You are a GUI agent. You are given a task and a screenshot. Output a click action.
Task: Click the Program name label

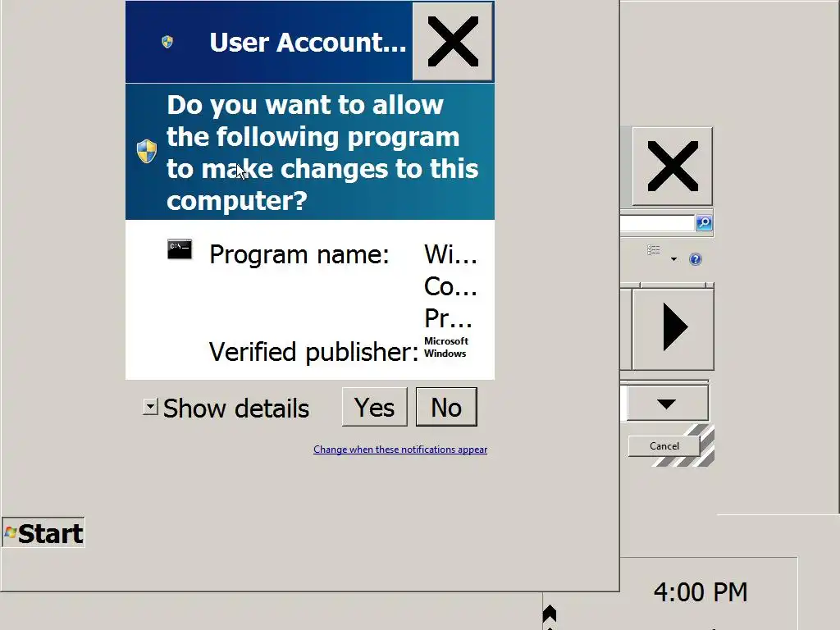coord(299,254)
